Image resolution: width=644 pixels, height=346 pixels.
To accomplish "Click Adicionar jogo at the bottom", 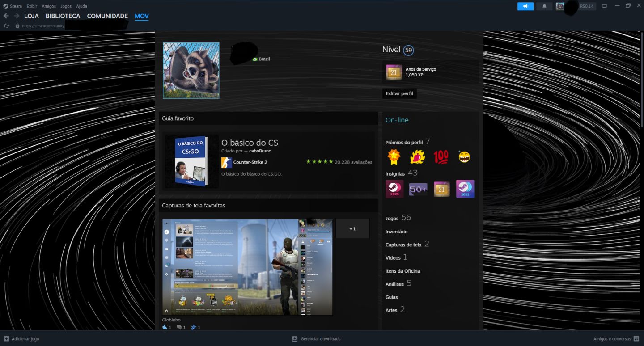I will pos(21,339).
